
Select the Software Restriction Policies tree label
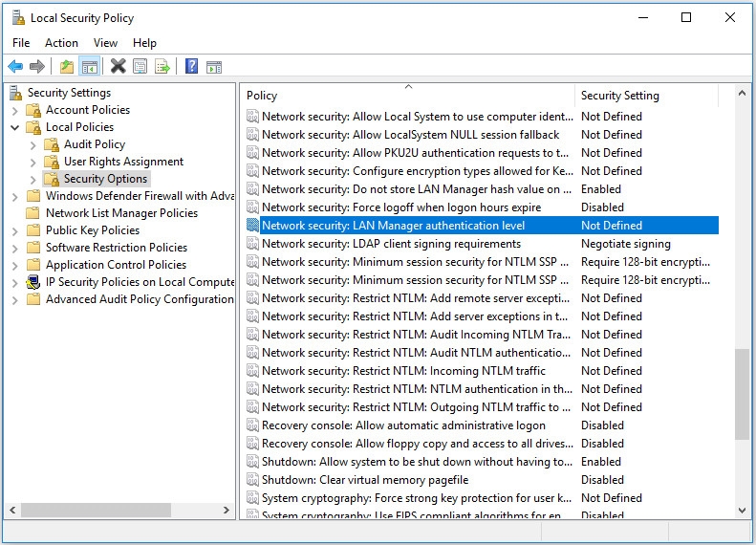point(117,248)
